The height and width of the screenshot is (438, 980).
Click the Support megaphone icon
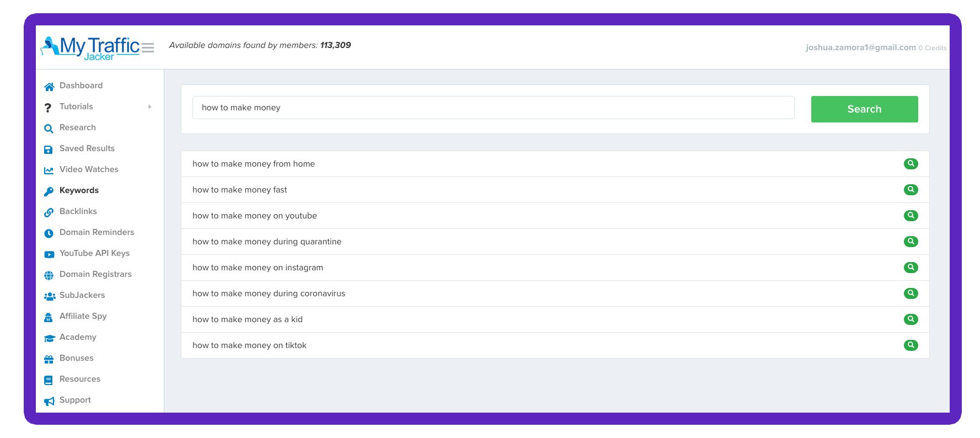tap(49, 400)
